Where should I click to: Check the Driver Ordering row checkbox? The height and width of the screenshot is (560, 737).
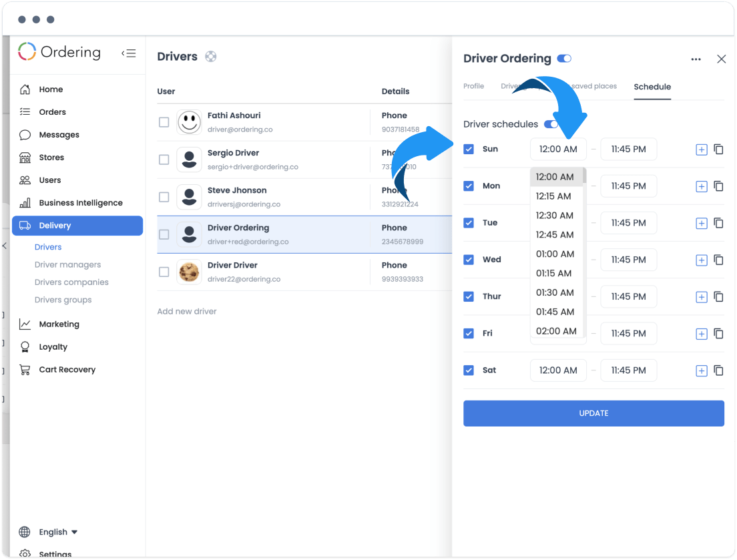point(164,234)
